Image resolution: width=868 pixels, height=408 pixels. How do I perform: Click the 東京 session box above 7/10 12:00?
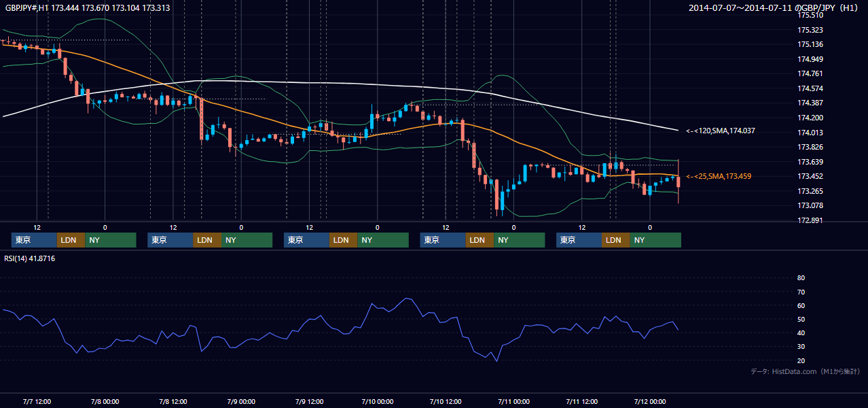pos(443,240)
